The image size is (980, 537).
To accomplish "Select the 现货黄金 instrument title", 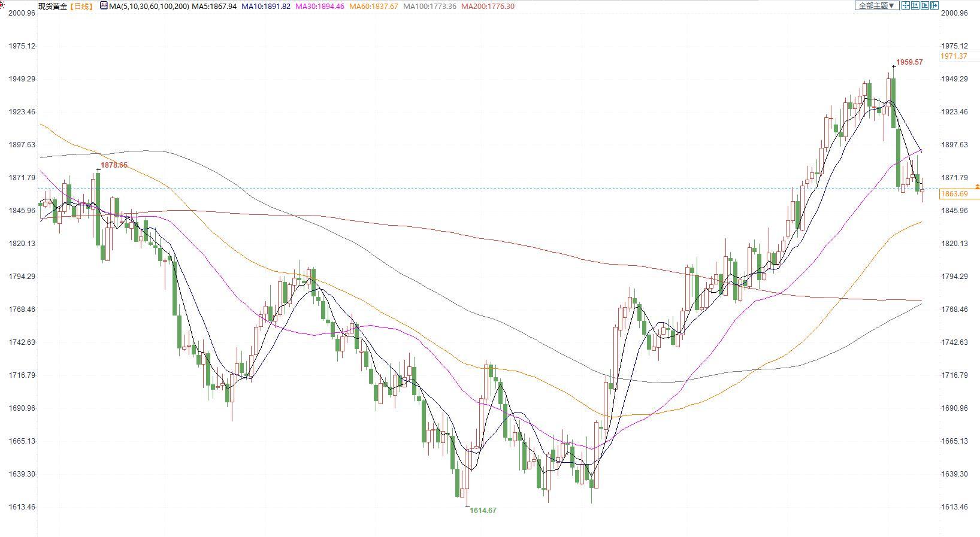I will tap(53, 7).
